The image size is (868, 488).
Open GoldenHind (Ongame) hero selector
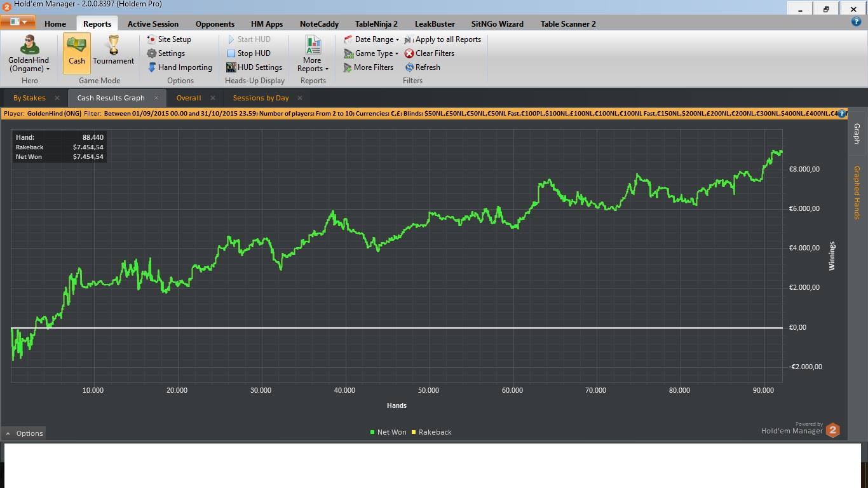click(29, 54)
